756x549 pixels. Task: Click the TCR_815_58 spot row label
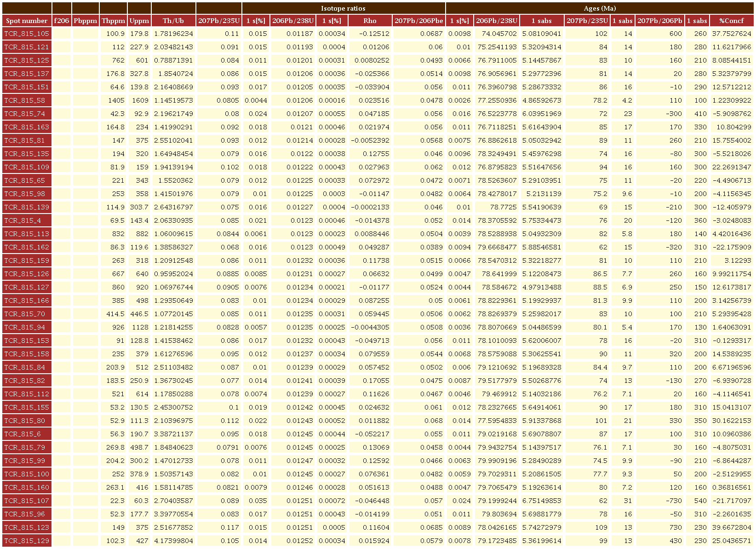tap(27, 100)
